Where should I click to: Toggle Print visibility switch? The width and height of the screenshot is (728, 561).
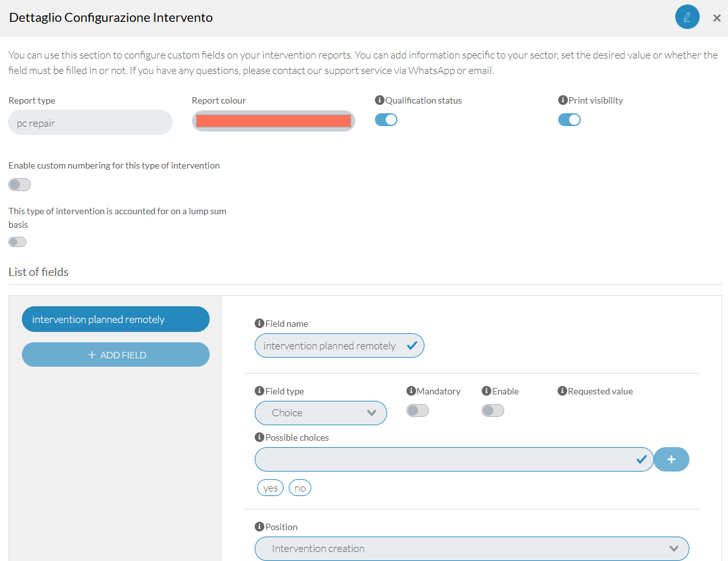pos(569,120)
